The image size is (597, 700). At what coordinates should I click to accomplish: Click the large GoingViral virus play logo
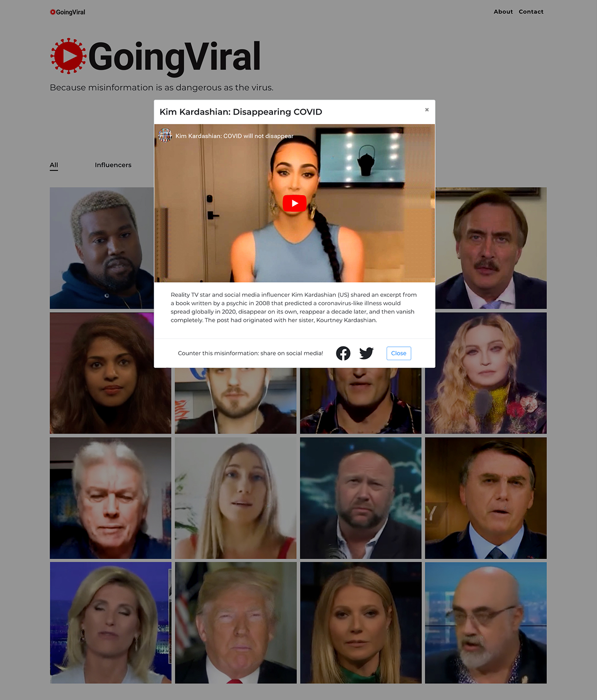155,56
